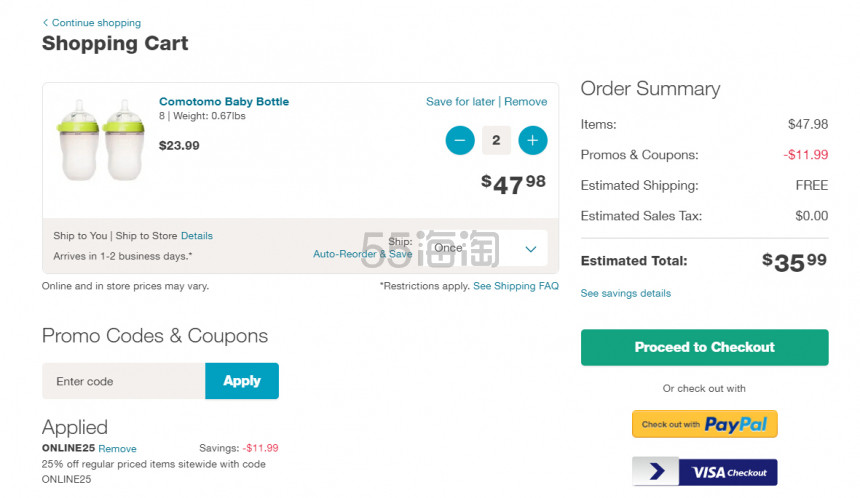Remove the ONLINE25 applied coupon
This screenshot has width=860, height=498.
(x=117, y=449)
